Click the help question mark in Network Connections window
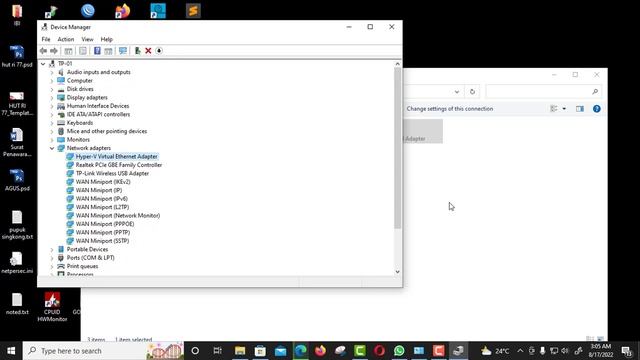 (x=597, y=109)
